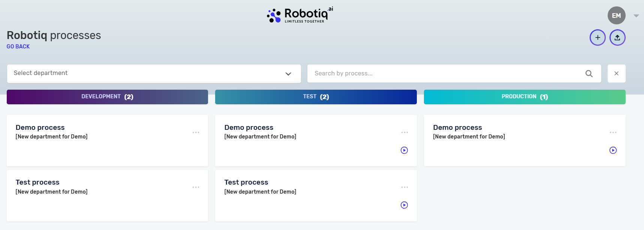This screenshot has width=644, height=230.
Task: Click the add new process plus icon
Action: pos(598,38)
